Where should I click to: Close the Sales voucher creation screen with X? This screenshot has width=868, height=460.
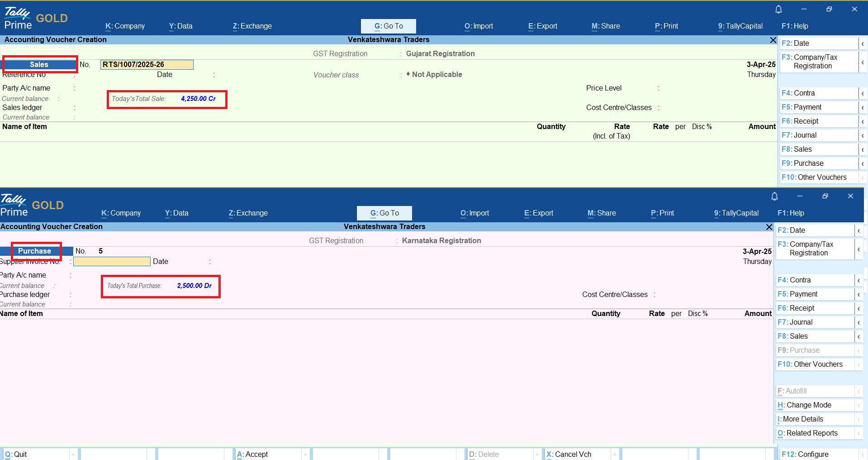(773, 40)
